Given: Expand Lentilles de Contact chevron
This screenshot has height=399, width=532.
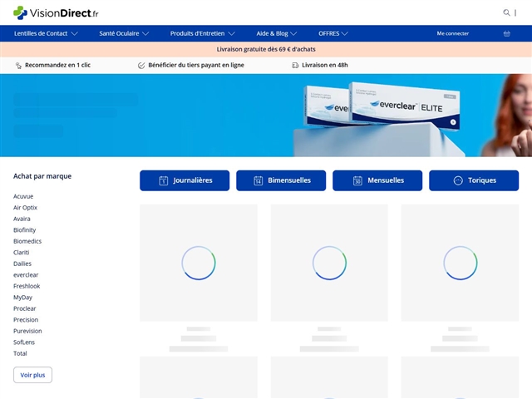Looking at the screenshot, I should pos(75,33).
